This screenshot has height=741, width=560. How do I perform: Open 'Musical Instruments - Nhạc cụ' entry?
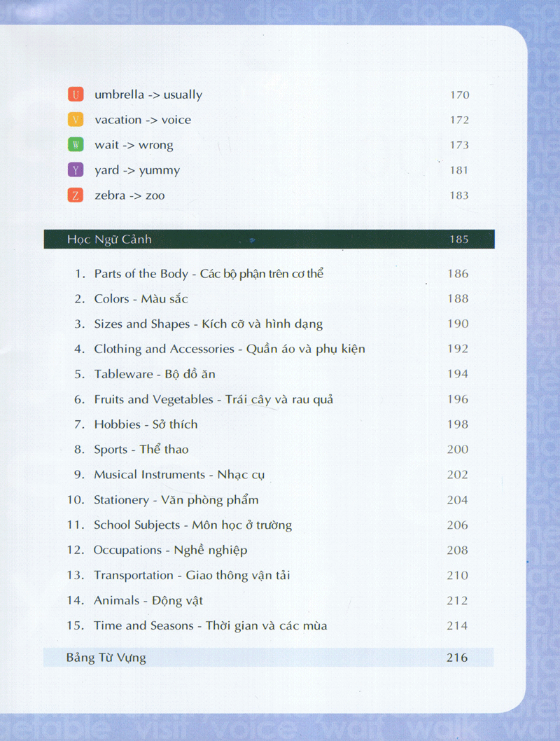point(179,475)
